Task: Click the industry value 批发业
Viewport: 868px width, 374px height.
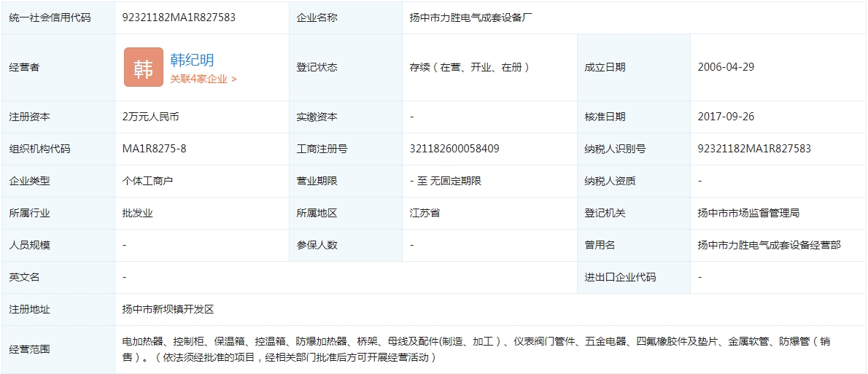Action: (x=137, y=213)
